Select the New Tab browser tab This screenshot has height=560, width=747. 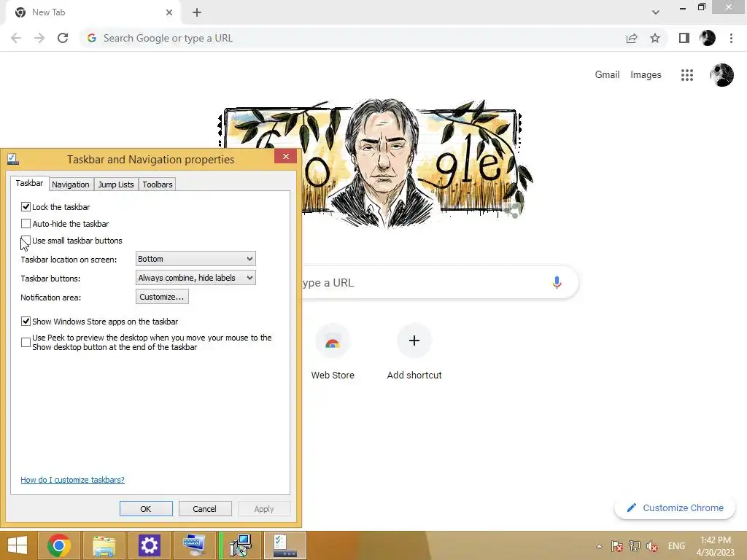tap(93, 12)
